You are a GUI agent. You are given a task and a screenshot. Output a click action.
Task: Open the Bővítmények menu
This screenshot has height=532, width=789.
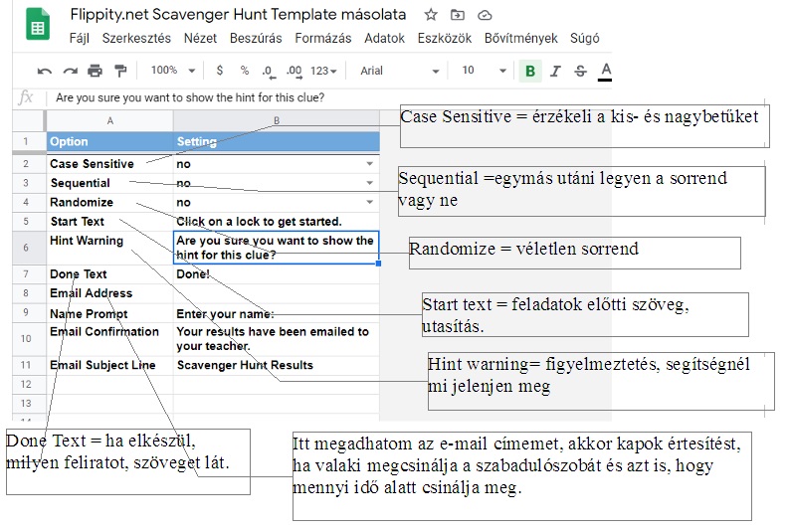coord(520,38)
